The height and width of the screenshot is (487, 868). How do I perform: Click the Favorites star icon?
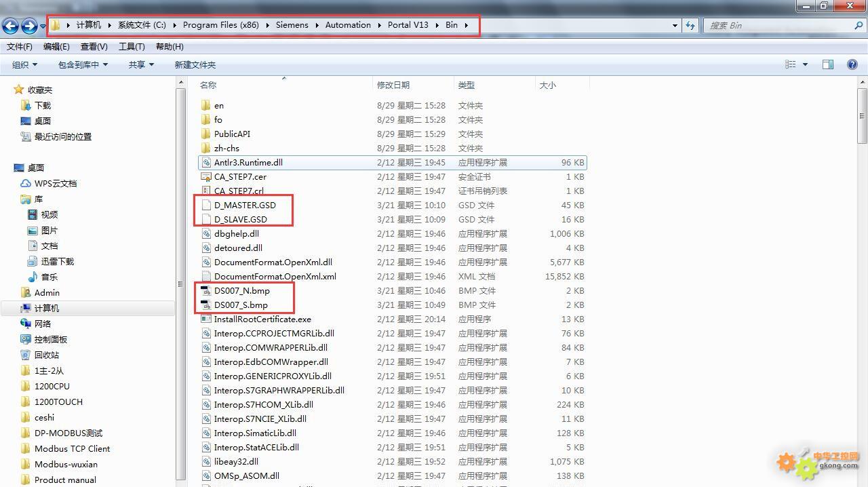click(19, 90)
